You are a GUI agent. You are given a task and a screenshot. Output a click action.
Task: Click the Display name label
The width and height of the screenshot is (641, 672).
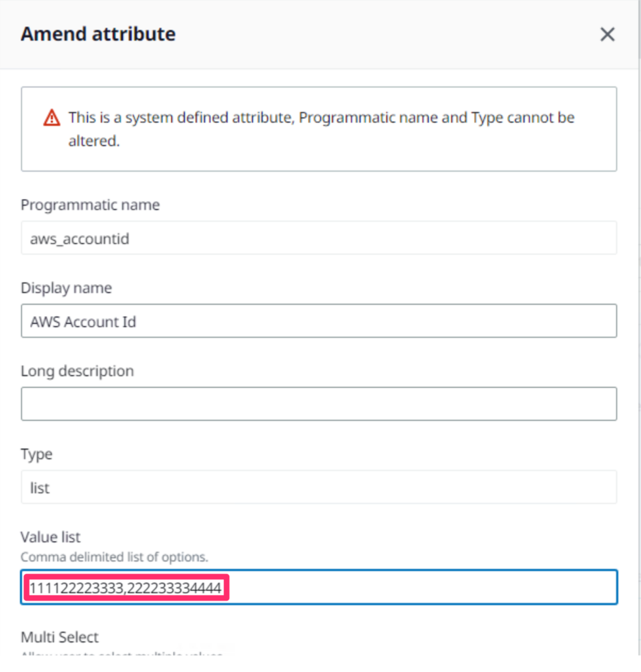(66, 287)
